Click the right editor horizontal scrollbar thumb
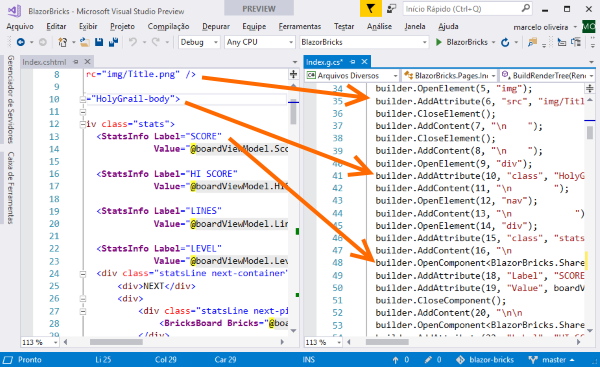Viewport: 600px width, 367px height. pos(387,342)
